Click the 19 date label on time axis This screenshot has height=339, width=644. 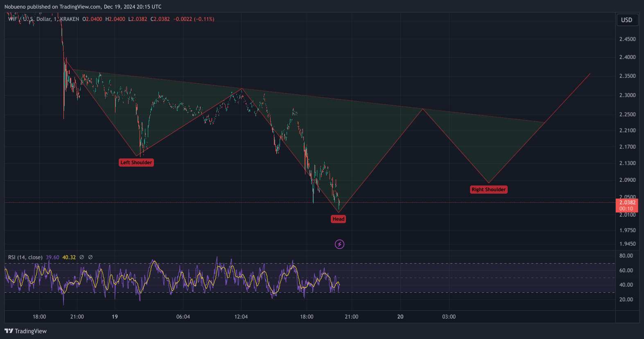click(x=115, y=316)
